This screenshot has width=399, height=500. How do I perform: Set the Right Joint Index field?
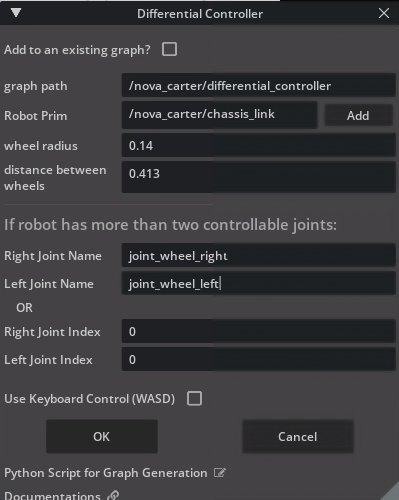[x=258, y=331]
